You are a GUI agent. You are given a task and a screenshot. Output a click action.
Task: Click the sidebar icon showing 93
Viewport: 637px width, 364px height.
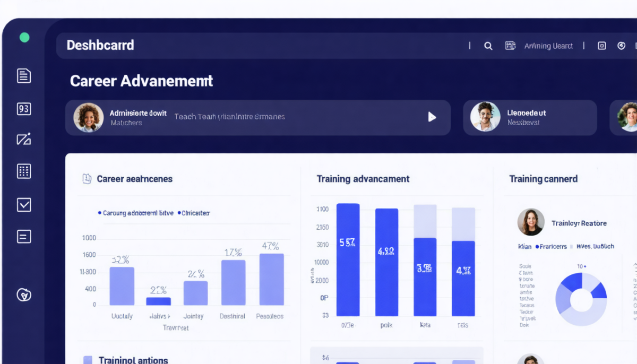pos(24,109)
